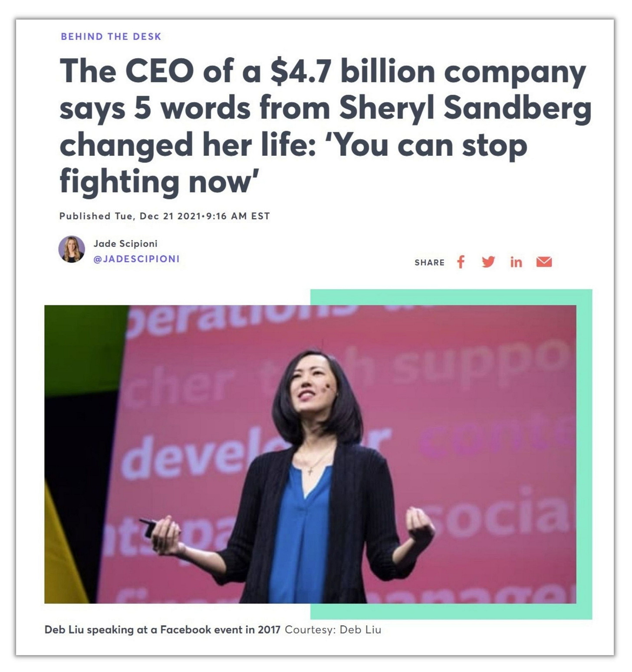Click the published date Tue, Dec 21 2021
Viewport: 632px width, 672px height.
[158, 216]
